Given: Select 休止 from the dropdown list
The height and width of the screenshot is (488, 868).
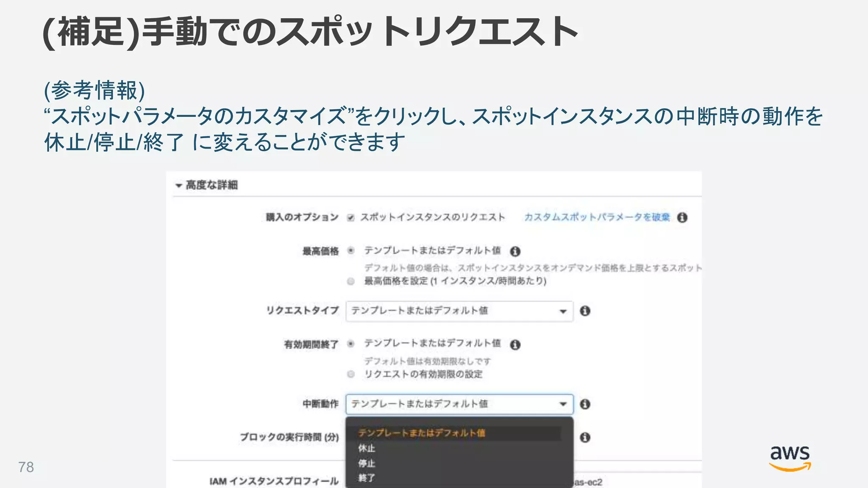Looking at the screenshot, I should point(367,448).
